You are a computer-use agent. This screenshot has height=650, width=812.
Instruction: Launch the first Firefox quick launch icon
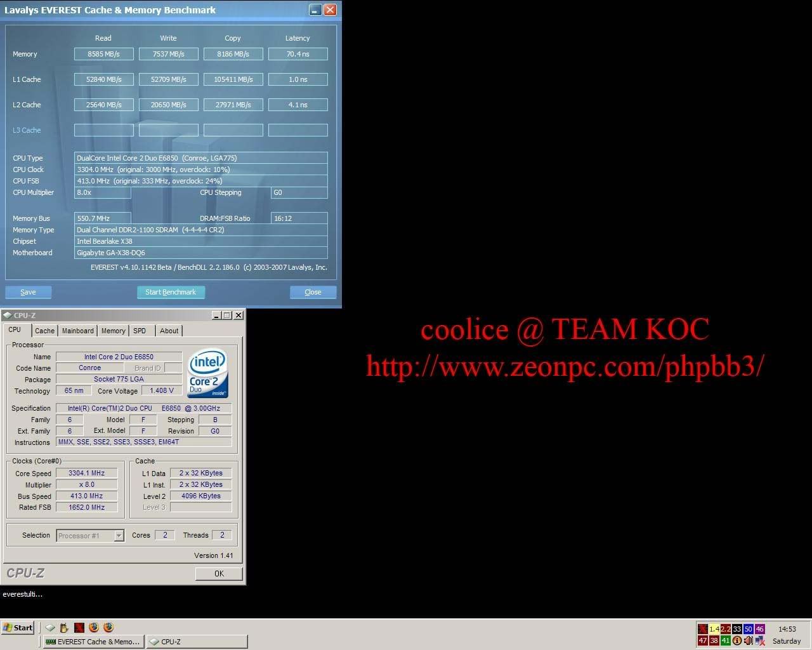[x=94, y=628]
